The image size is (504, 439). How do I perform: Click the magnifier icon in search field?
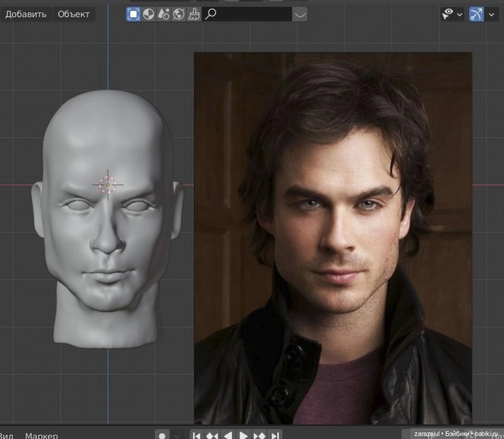(x=210, y=14)
